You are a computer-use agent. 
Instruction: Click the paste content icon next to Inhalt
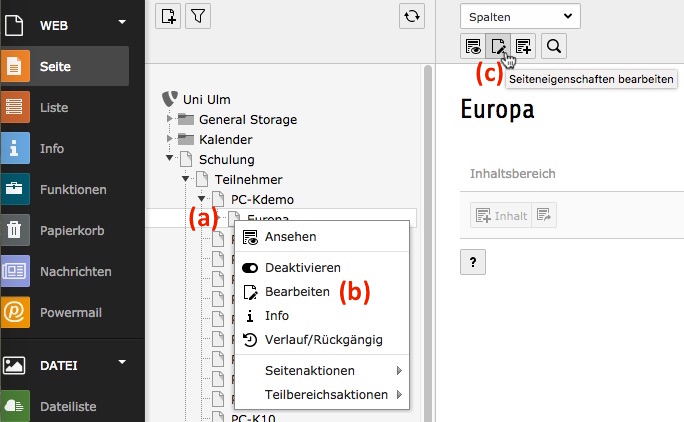544,215
